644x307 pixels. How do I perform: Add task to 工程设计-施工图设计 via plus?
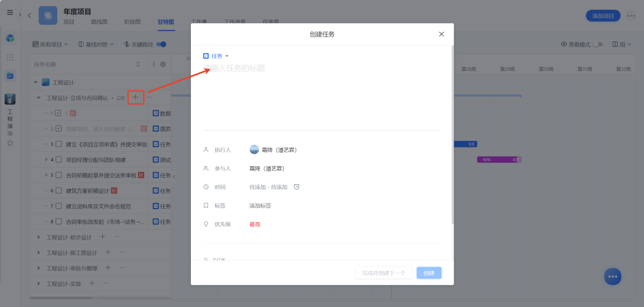pos(108,252)
